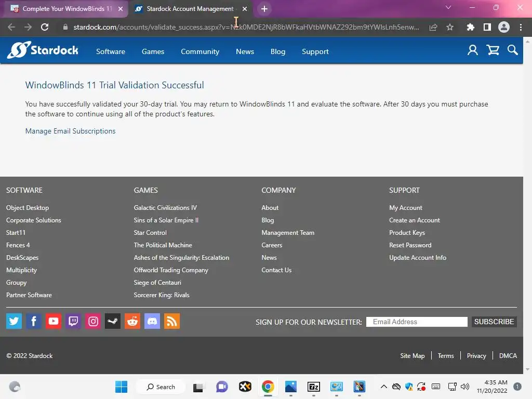Open the Windows Start button
The height and width of the screenshot is (399, 532).
(x=121, y=387)
